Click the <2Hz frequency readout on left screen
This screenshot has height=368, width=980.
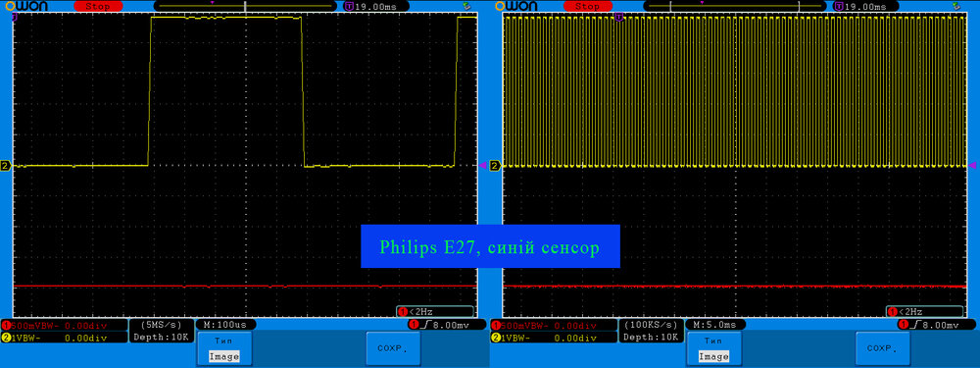[434, 311]
